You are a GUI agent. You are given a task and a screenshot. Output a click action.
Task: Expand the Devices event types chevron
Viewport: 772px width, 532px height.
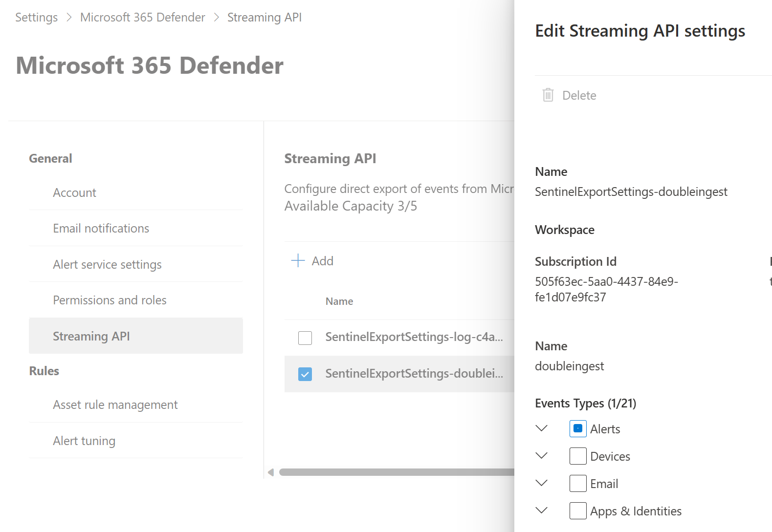pyautogui.click(x=541, y=455)
